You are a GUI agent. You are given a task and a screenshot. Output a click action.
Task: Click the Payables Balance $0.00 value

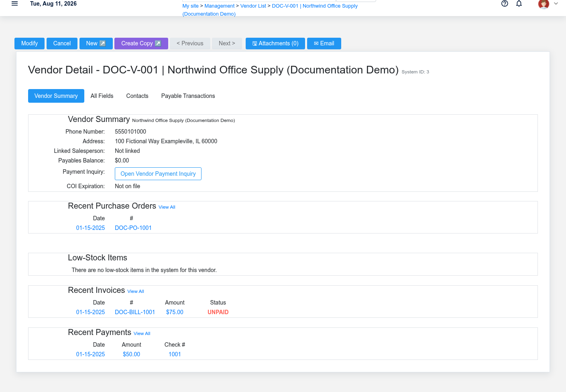122,160
